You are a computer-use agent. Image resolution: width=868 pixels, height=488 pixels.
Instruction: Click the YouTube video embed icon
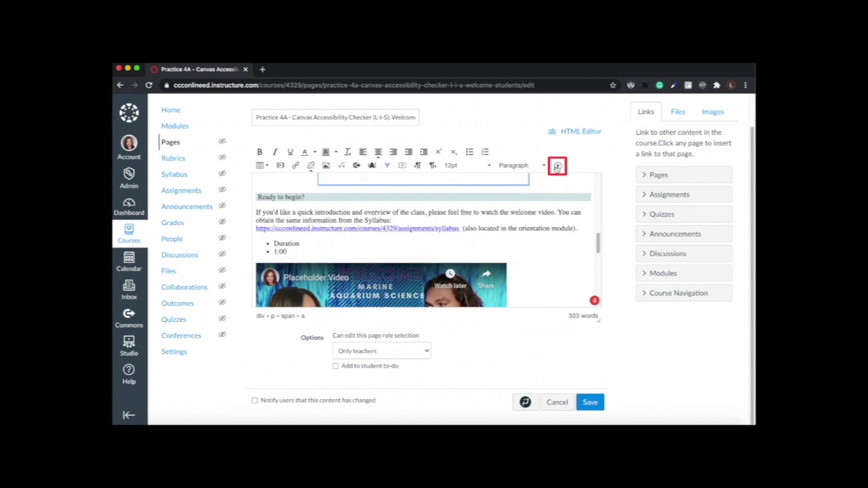tap(402, 165)
